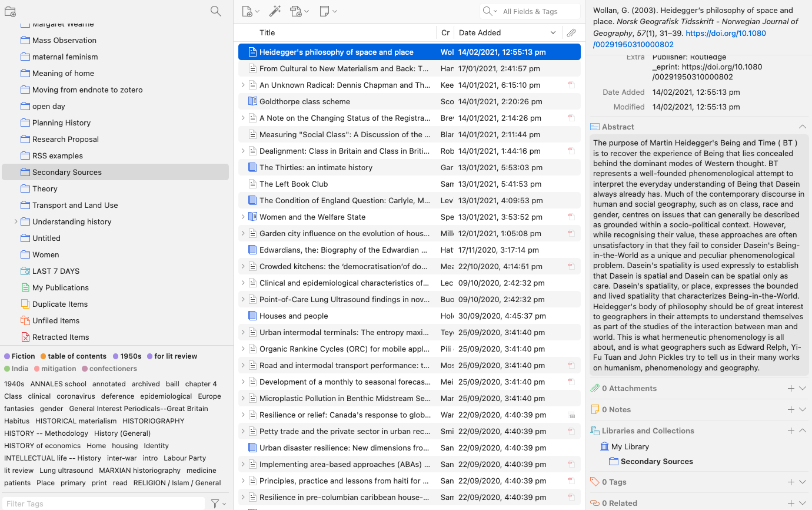Expand the Women and the Welfare State row

242,217
